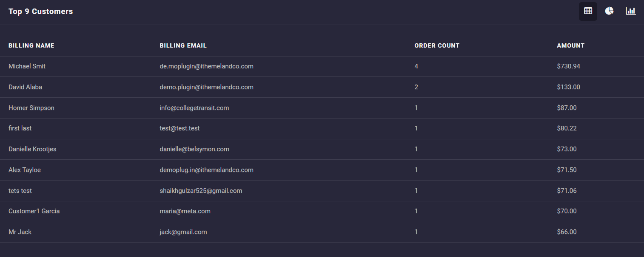Select the Customer1 Garcia customer name
This screenshot has height=257, width=644.
(34, 211)
